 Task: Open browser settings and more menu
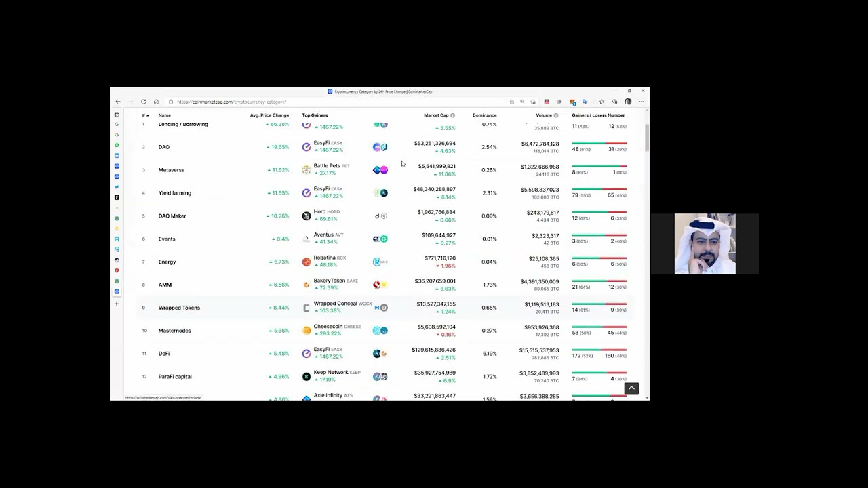641,102
